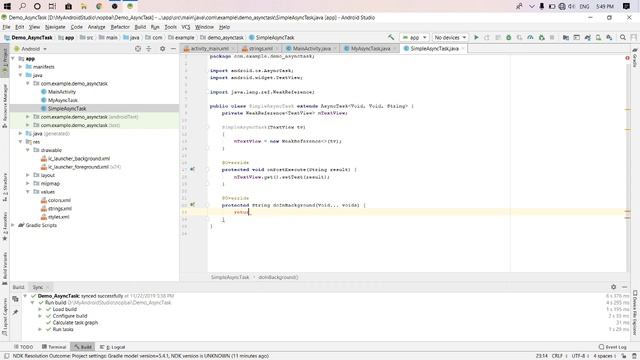Click the gutter override marker beside onPostExecute

click(x=193, y=169)
